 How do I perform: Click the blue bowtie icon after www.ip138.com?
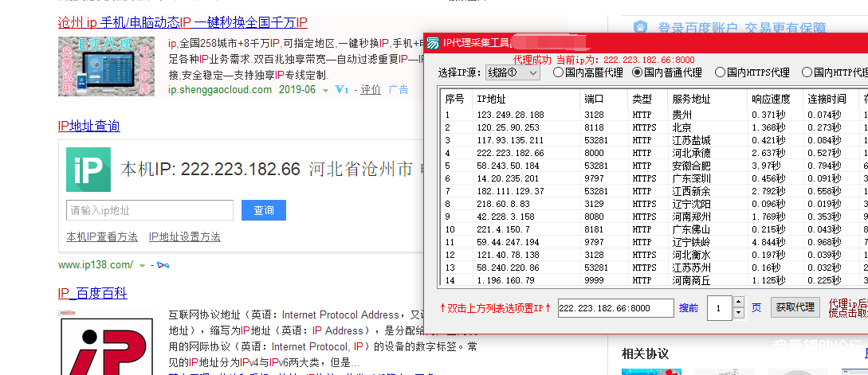(x=163, y=265)
